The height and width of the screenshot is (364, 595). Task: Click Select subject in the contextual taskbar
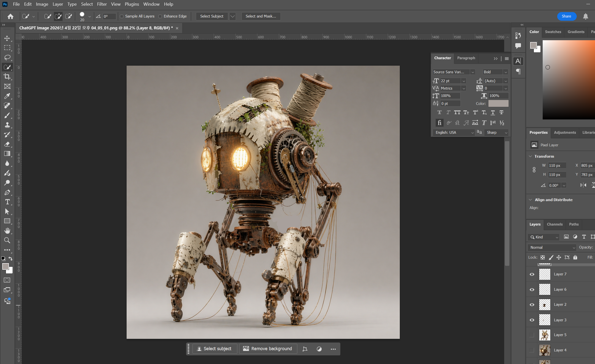214,348
